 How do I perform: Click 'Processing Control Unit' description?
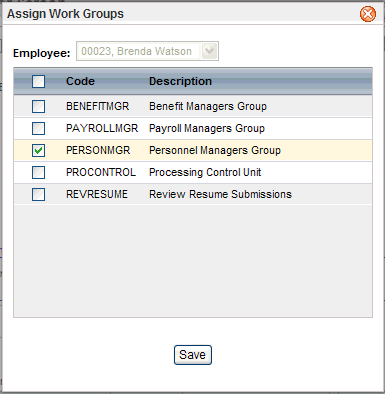[x=205, y=172]
